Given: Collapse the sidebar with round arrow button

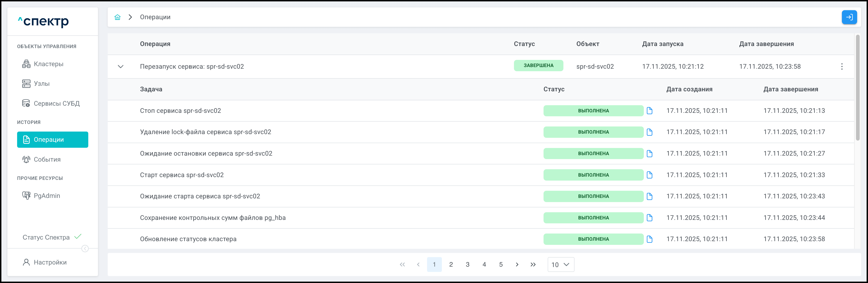Looking at the screenshot, I should (x=85, y=249).
